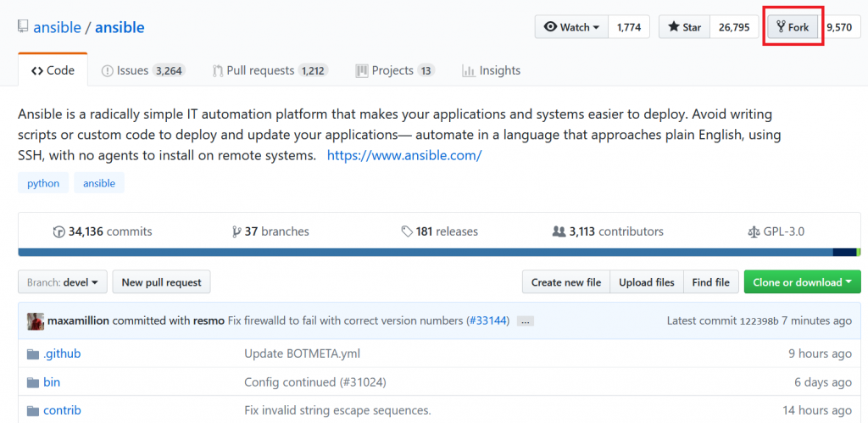Open the ansible repository name link
Screen dimensions: 868x423
(120, 27)
